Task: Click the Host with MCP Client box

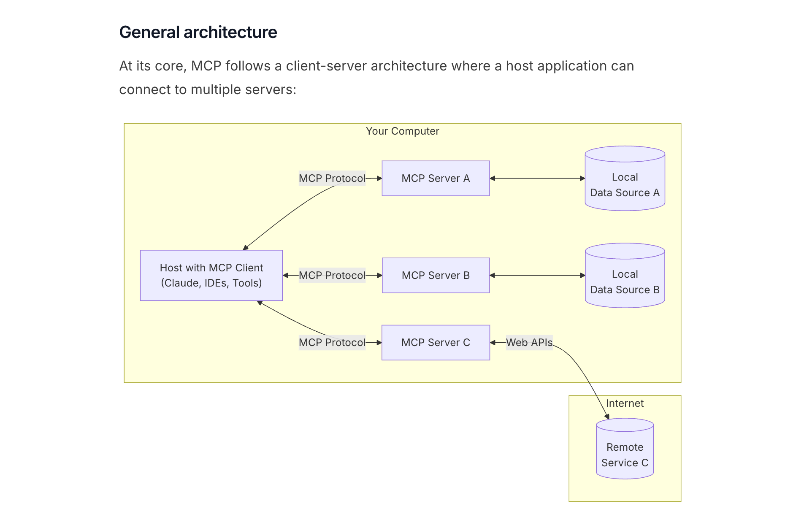Action: pos(211,276)
